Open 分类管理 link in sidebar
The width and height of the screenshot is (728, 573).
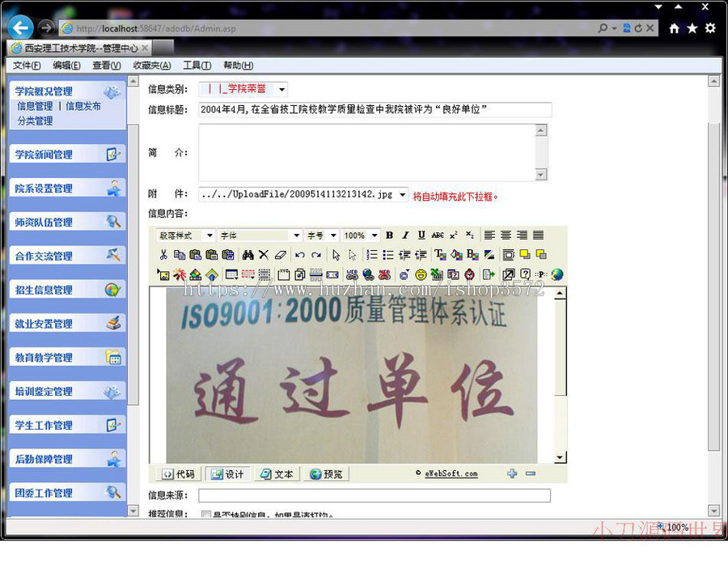[35, 121]
